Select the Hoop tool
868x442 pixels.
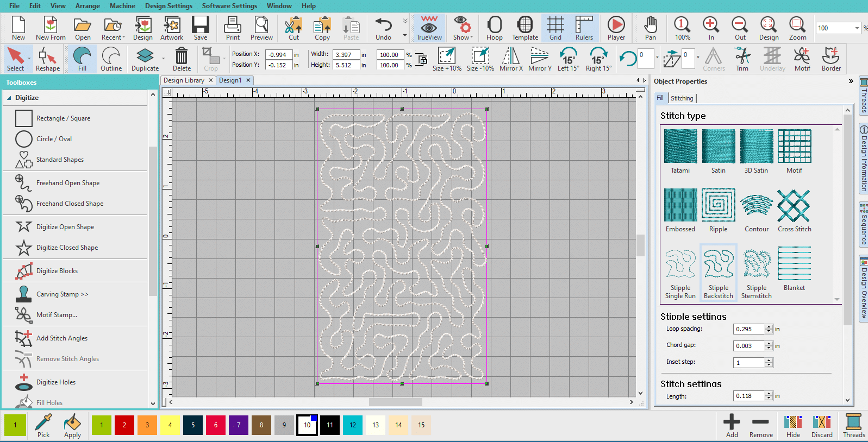495,28
